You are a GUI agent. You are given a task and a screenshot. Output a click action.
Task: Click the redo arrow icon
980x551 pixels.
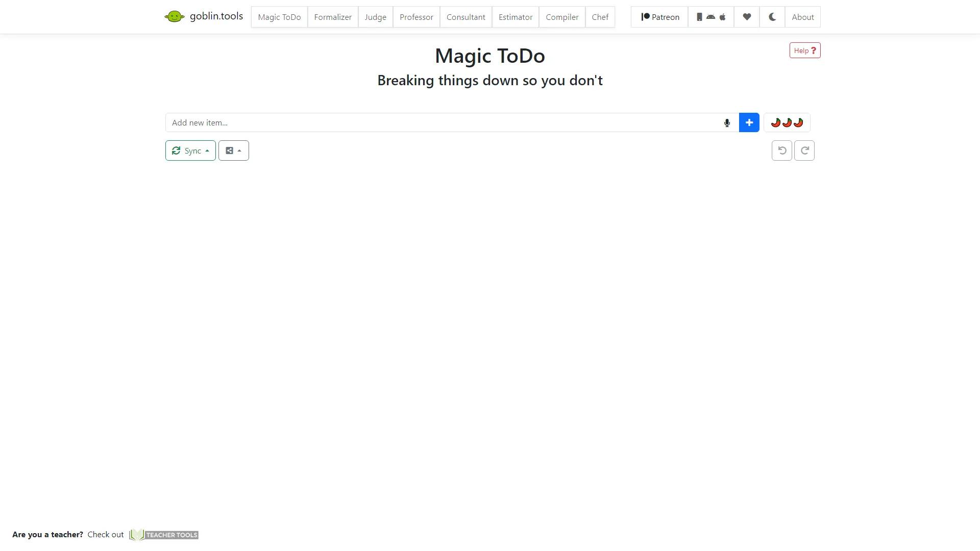pyautogui.click(x=804, y=150)
